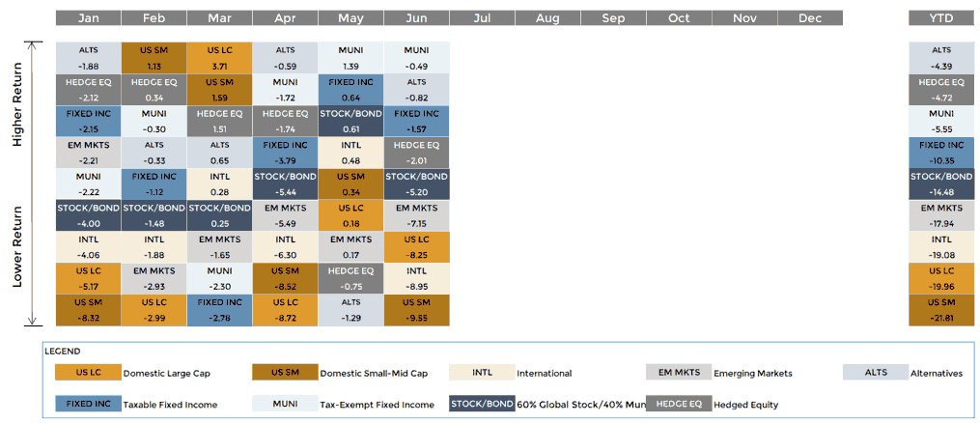Click the YTD column header
Image resolution: width=980 pixels, height=423 pixels.
coord(940,18)
